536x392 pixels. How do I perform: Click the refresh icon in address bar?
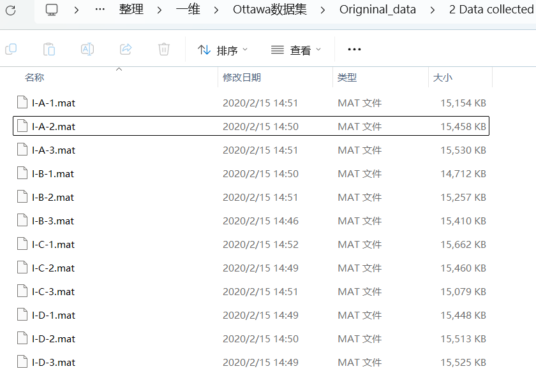(x=11, y=10)
